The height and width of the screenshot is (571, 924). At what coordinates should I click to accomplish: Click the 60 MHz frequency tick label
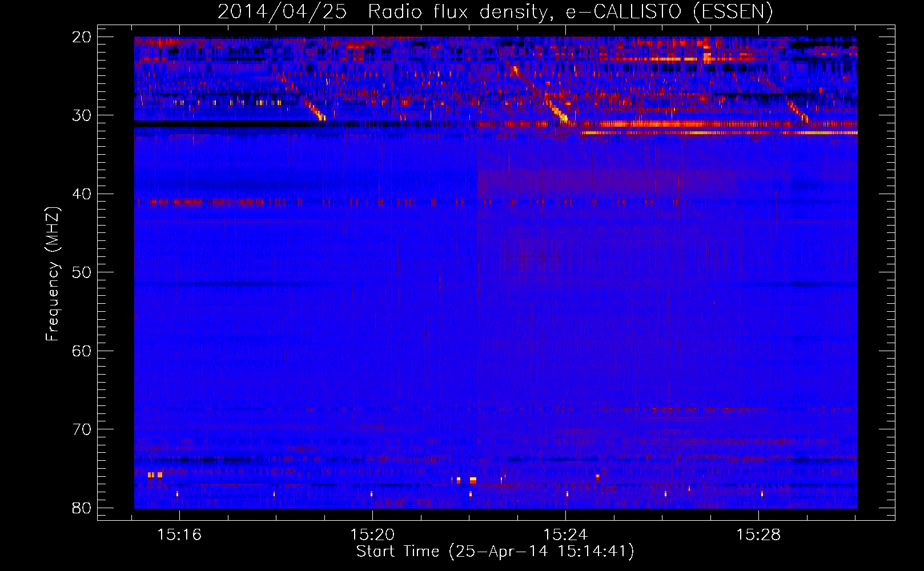coord(82,351)
